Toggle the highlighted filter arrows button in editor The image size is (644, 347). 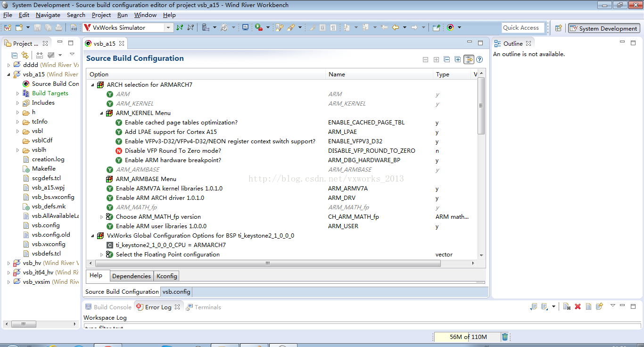(469, 59)
